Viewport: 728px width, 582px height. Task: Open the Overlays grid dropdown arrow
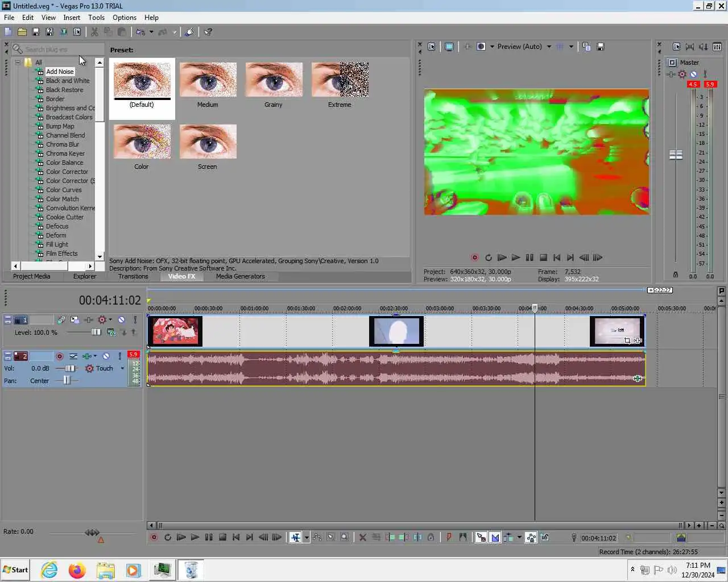click(x=571, y=47)
